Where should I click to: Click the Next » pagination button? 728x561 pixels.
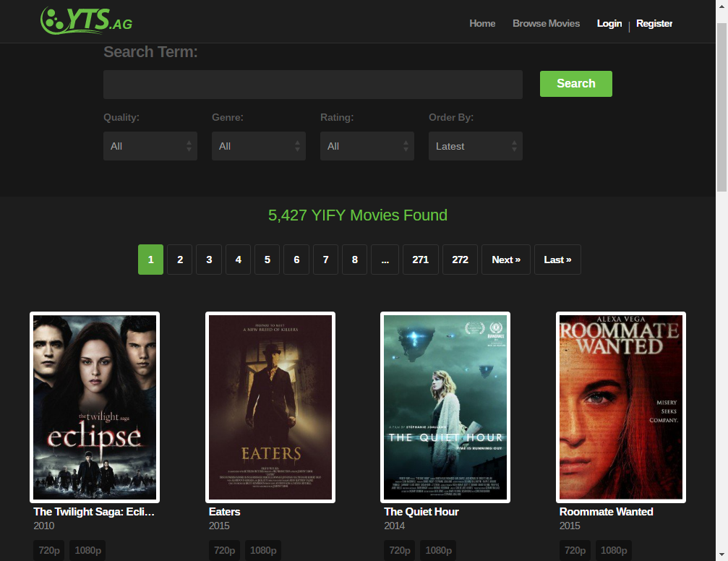click(505, 260)
